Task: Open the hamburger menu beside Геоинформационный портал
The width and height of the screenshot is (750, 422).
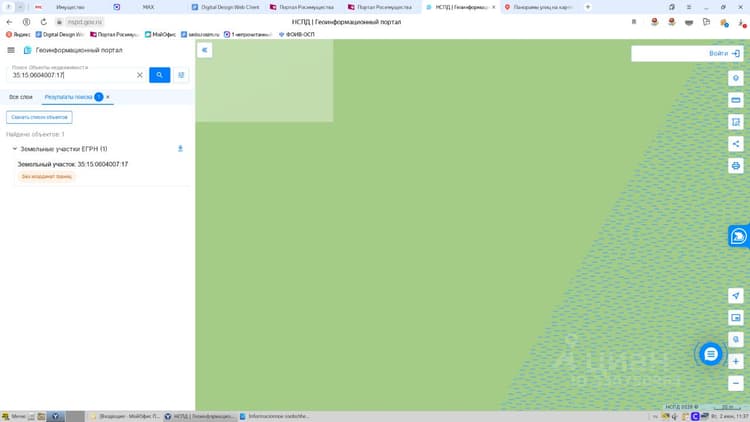Action: (x=11, y=50)
